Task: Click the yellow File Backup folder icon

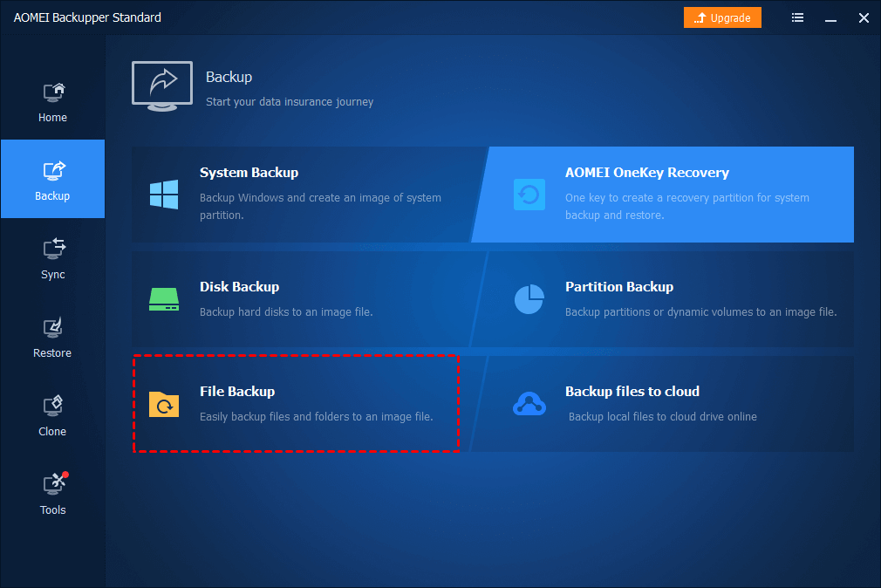Action: coord(164,404)
